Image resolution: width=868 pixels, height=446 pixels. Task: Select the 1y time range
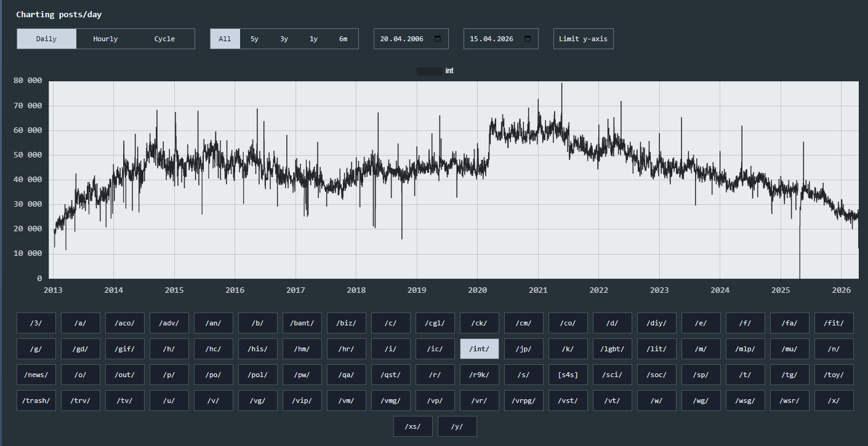pyautogui.click(x=314, y=39)
